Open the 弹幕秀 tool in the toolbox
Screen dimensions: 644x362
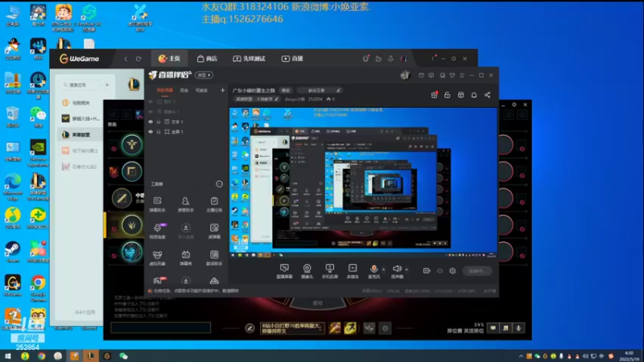tap(186, 257)
